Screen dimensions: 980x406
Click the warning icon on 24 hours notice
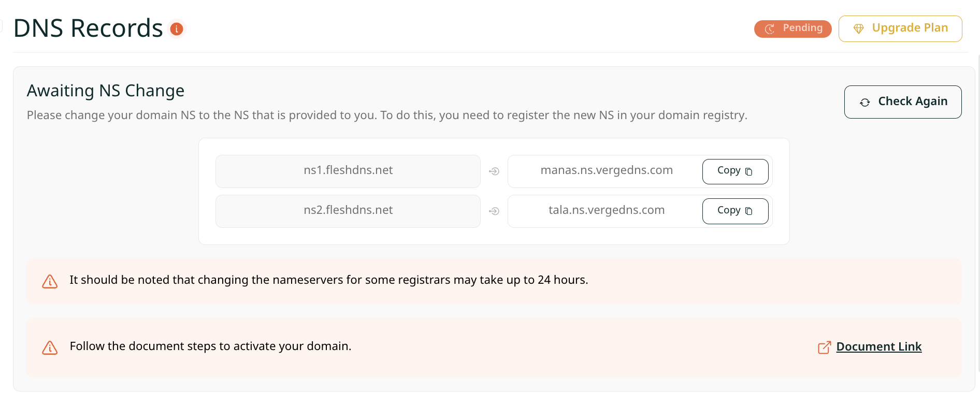(x=50, y=281)
